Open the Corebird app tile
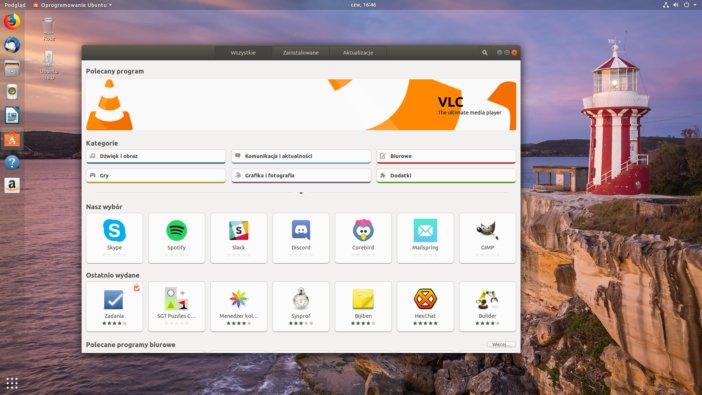This screenshot has width=702, height=395. point(363,238)
